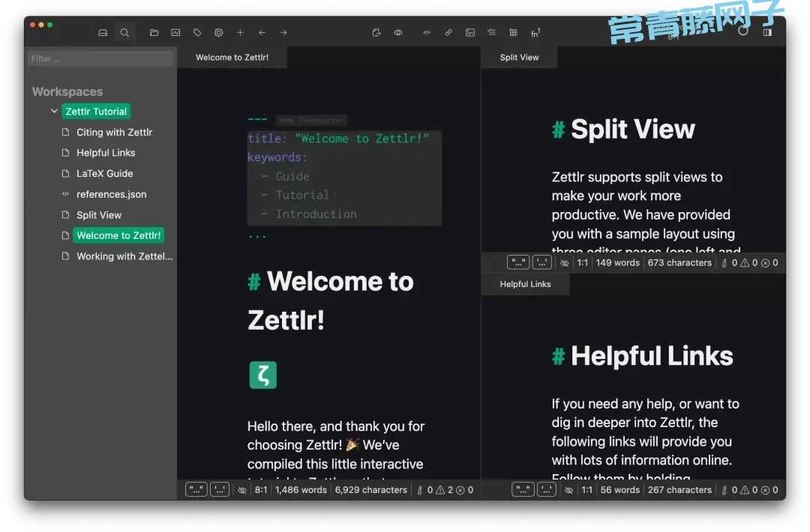Insert a link using the chain icon
The height and width of the screenshot is (532, 810).
(448, 32)
